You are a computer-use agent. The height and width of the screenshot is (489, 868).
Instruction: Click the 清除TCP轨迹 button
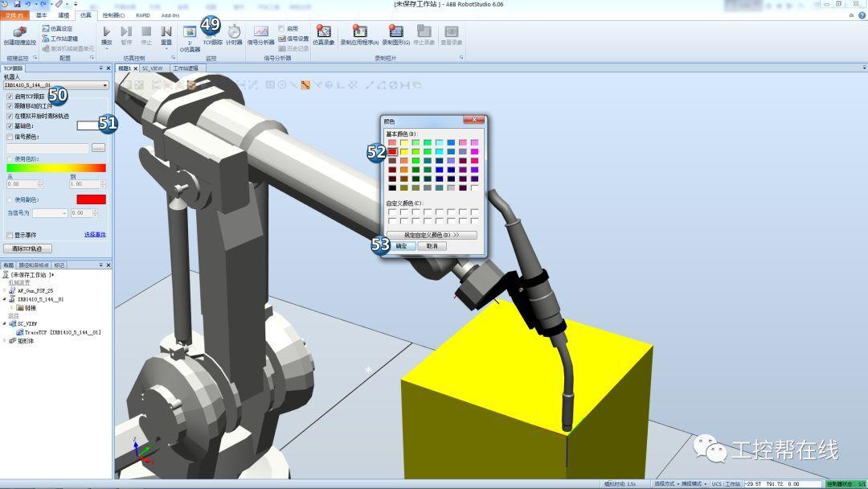click(27, 249)
